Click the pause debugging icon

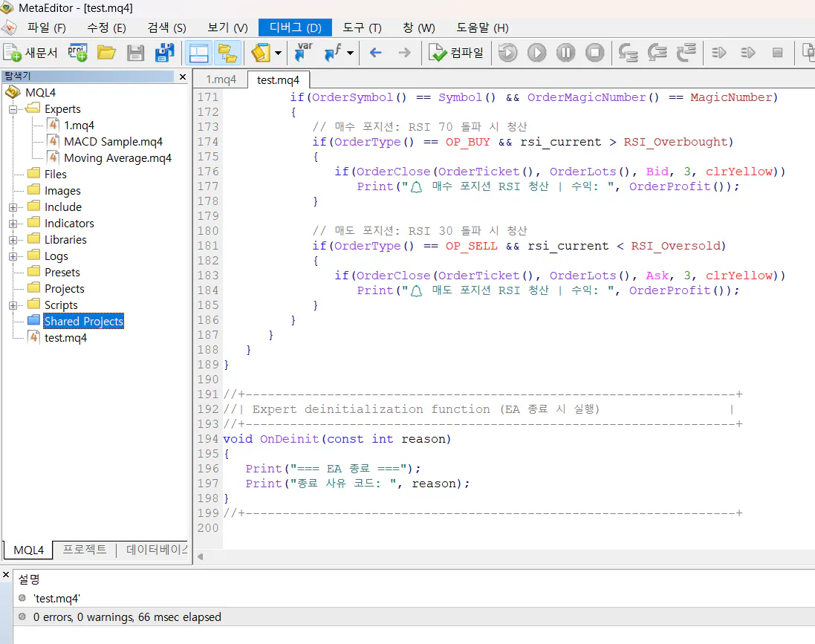pyautogui.click(x=565, y=53)
